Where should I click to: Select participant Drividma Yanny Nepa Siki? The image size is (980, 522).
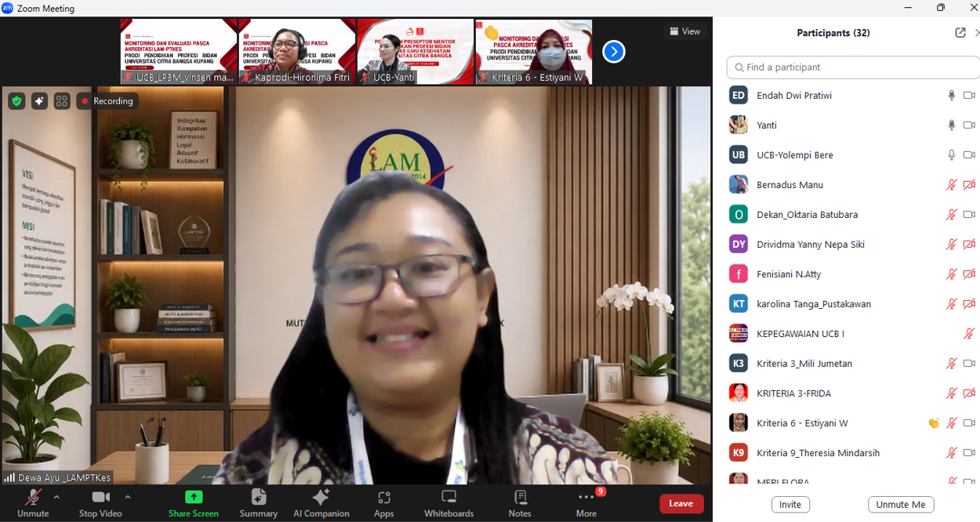coord(853,245)
